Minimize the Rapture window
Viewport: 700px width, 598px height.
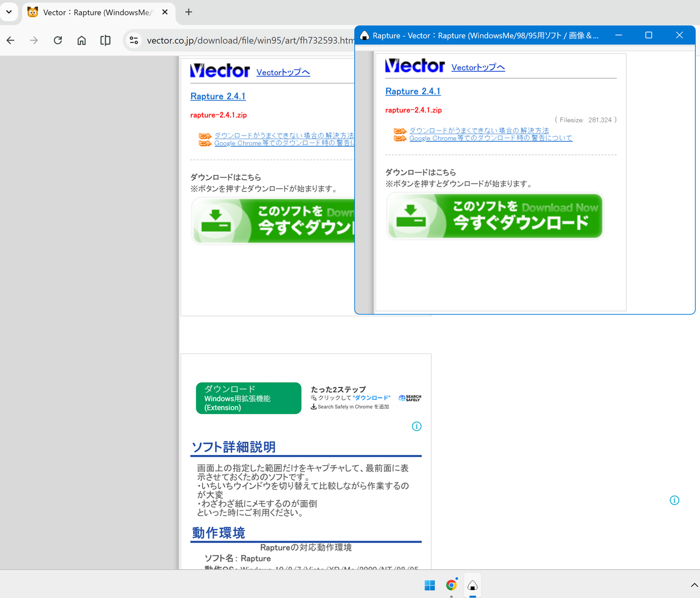[x=619, y=35]
